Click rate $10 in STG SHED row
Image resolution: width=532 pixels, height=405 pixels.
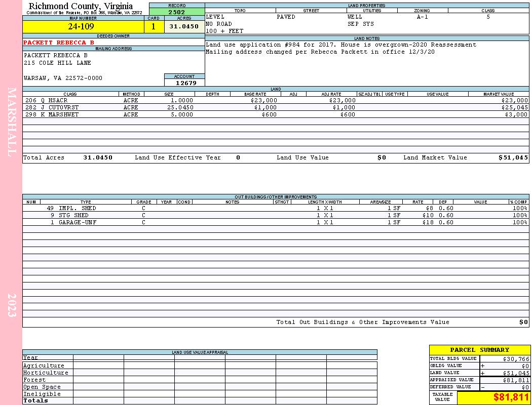(x=428, y=216)
